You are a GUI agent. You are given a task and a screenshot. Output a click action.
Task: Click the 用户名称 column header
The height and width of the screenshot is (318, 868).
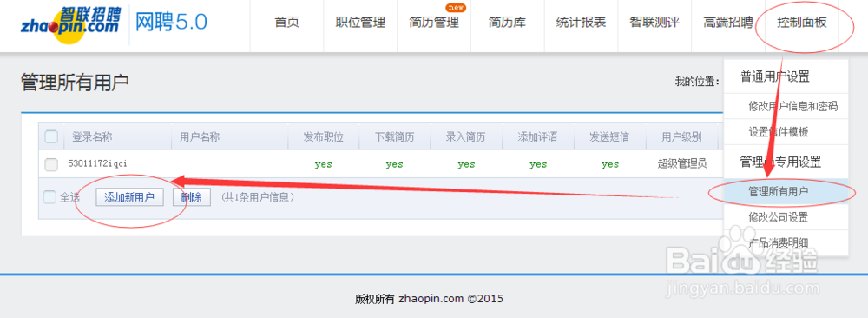(200, 137)
